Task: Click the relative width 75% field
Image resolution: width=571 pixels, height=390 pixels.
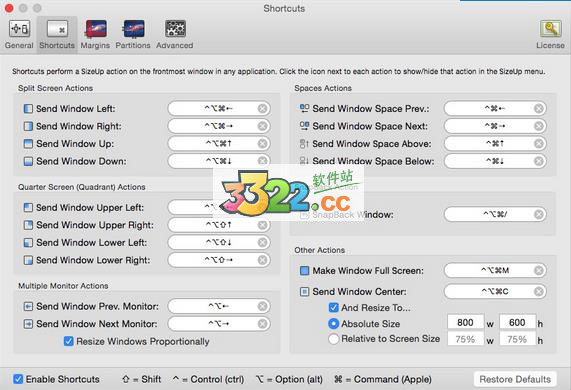Action: (x=465, y=339)
